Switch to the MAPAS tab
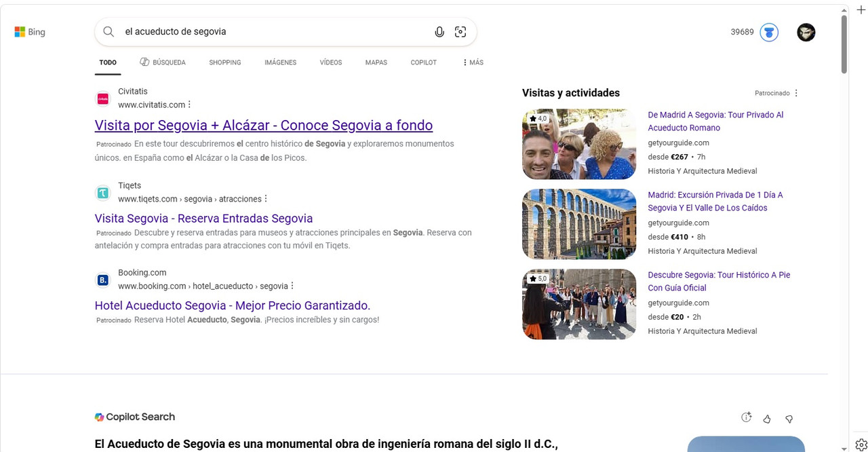Viewport: 868px width, 452px height. (x=376, y=62)
